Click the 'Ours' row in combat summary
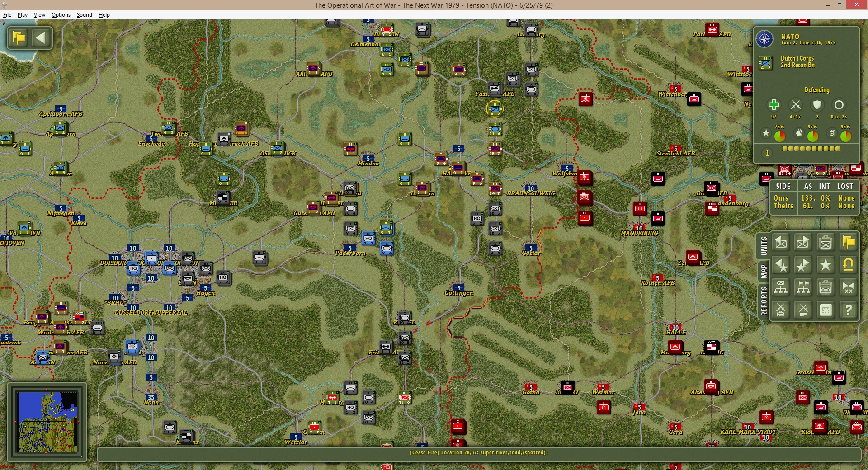This screenshot has width=868, height=470. [814, 198]
